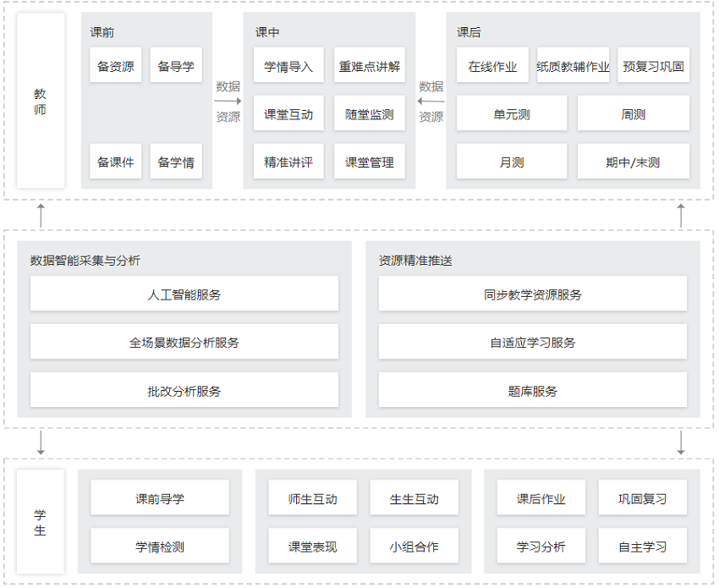Click the 学生 panel box
Image resolution: width=719 pixels, height=588 pixels.
pos(41,521)
